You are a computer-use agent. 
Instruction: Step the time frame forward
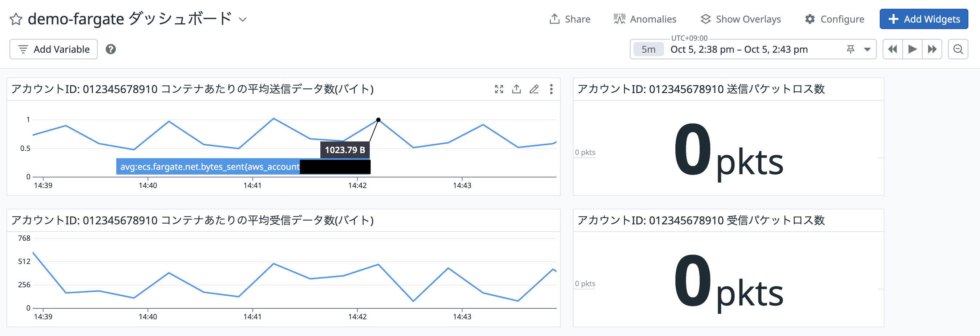pyautogui.click(x=932, y=49)
